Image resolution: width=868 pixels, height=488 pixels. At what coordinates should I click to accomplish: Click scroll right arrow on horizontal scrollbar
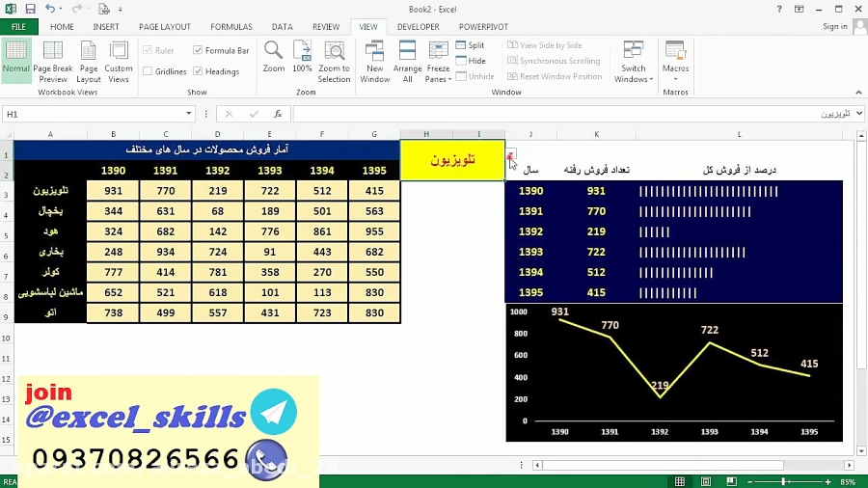tap(849, 465)
